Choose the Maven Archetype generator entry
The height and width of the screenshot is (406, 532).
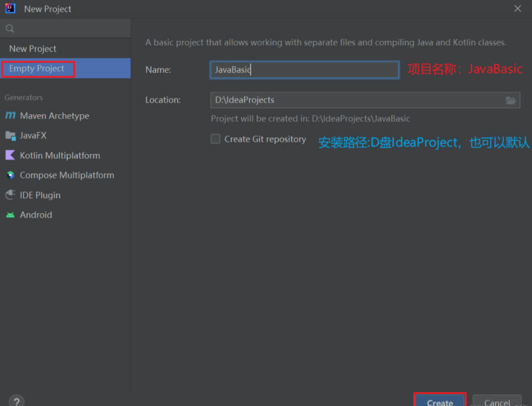54,116
